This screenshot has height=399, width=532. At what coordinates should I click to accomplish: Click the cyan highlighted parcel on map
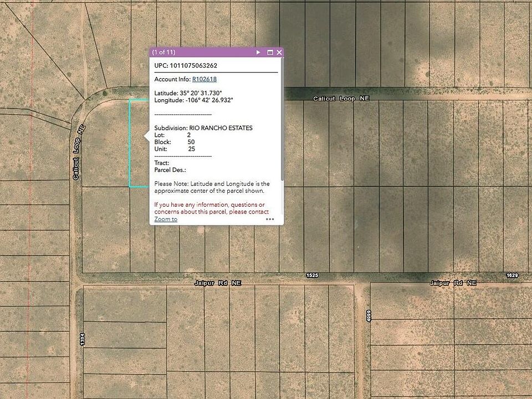point(139,143)
